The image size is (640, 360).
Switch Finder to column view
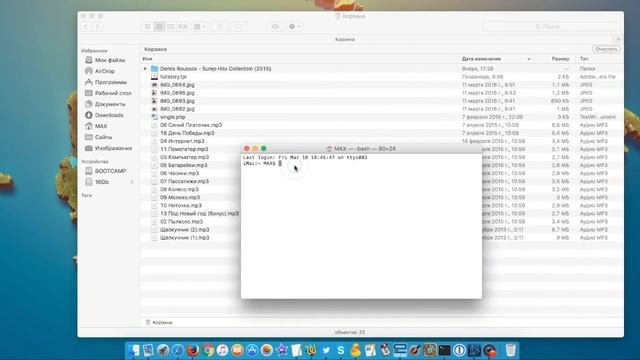(x=171, y=27)
